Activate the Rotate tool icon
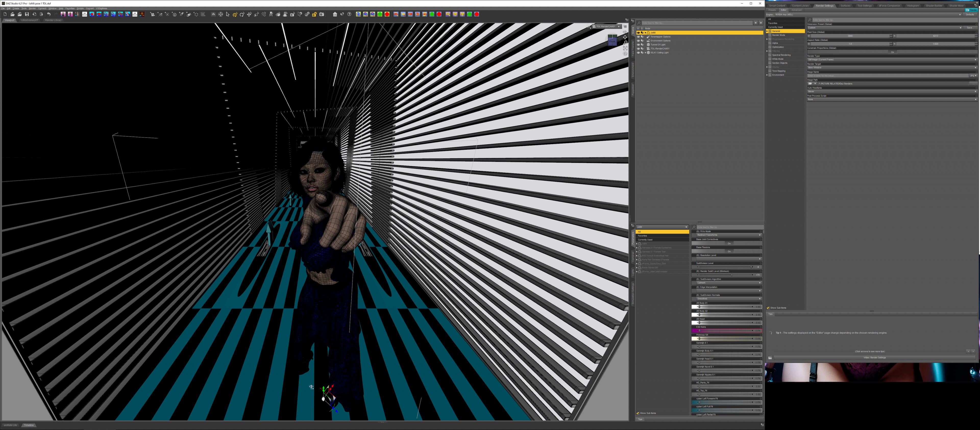This screenshot has height=430, width=980. point(242,15)
